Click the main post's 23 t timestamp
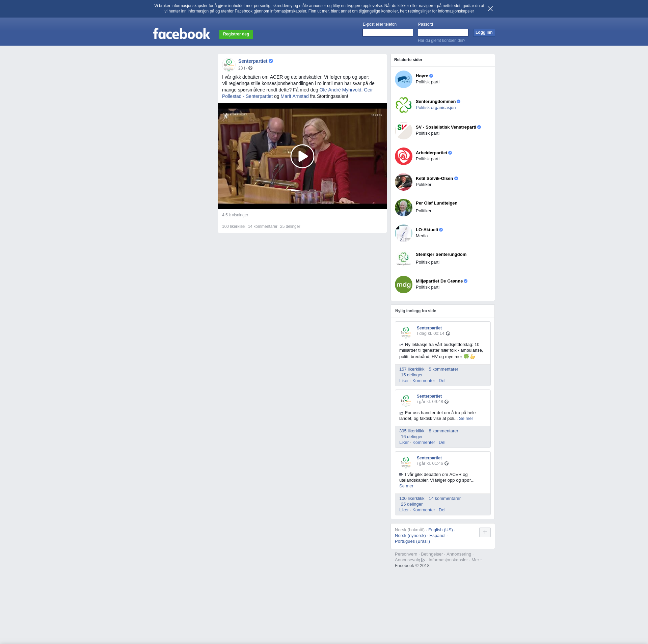Image resolution: width=648 pixels, height=644 pixels. click(x=242, y=68)
